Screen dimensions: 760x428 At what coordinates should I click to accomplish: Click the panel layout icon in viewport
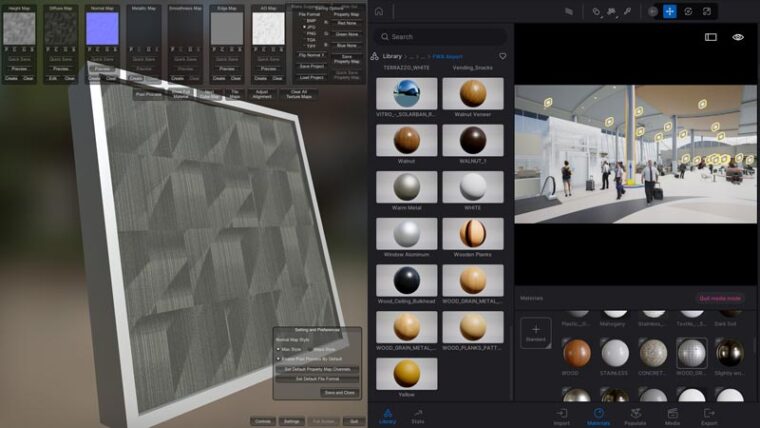(x=710, y=37)
